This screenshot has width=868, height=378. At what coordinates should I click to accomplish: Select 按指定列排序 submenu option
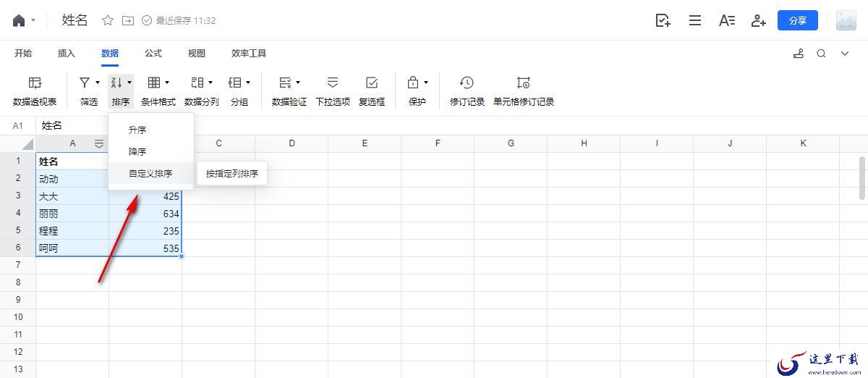point(232,174)
